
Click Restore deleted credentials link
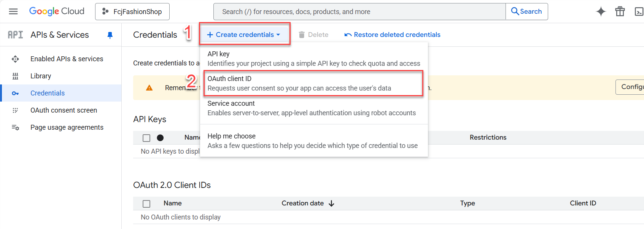coord(392,35)
